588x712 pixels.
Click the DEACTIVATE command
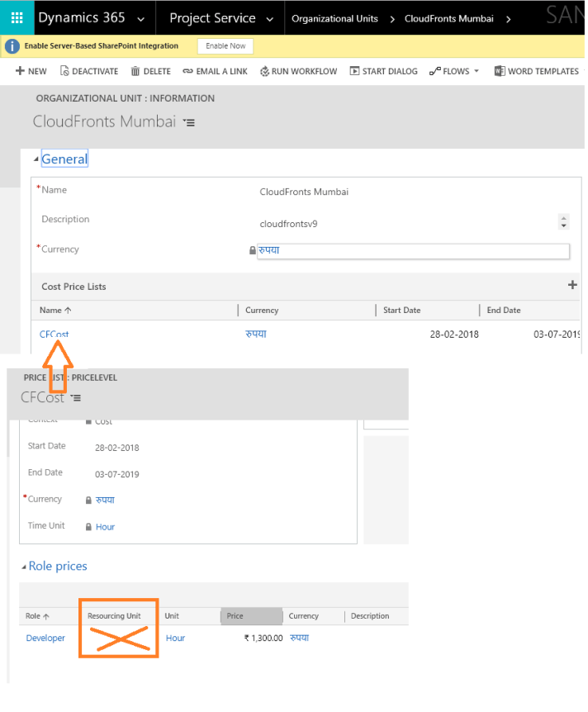(x=89, y=72)
